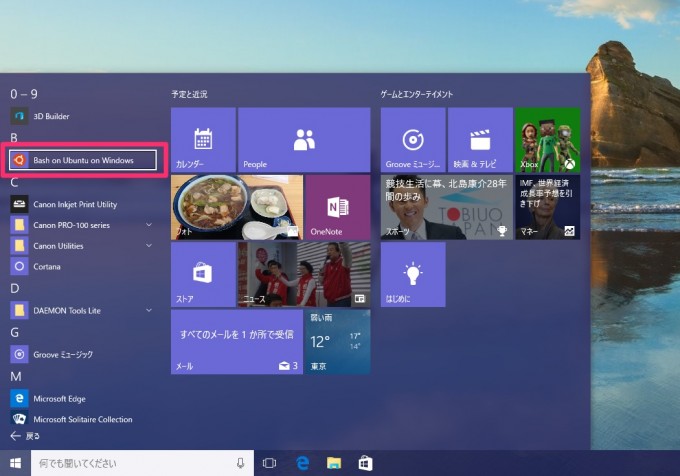This screenshot has width=680, height=476.
Task: Expand the Canon Utilities chevron
Action: click(149, 245)
